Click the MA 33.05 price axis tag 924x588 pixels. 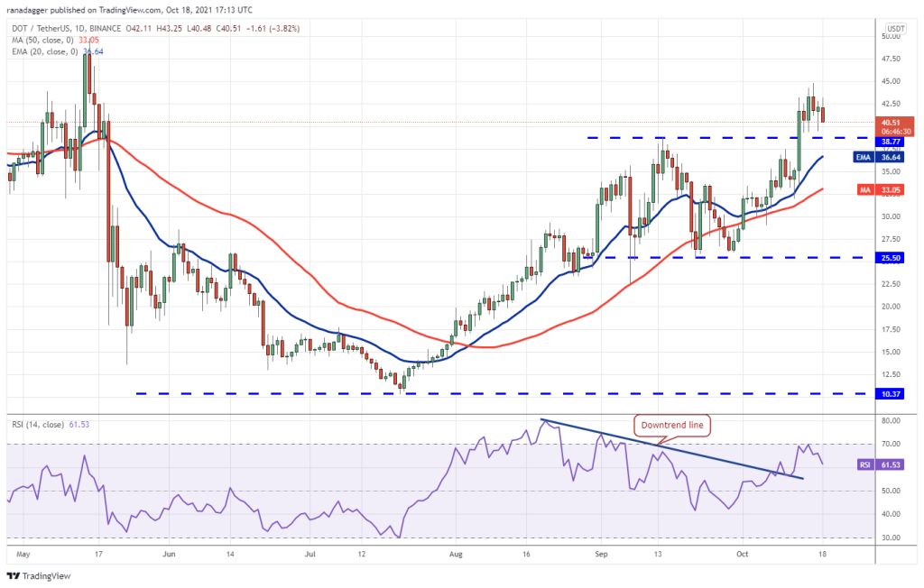click(881, 189)
